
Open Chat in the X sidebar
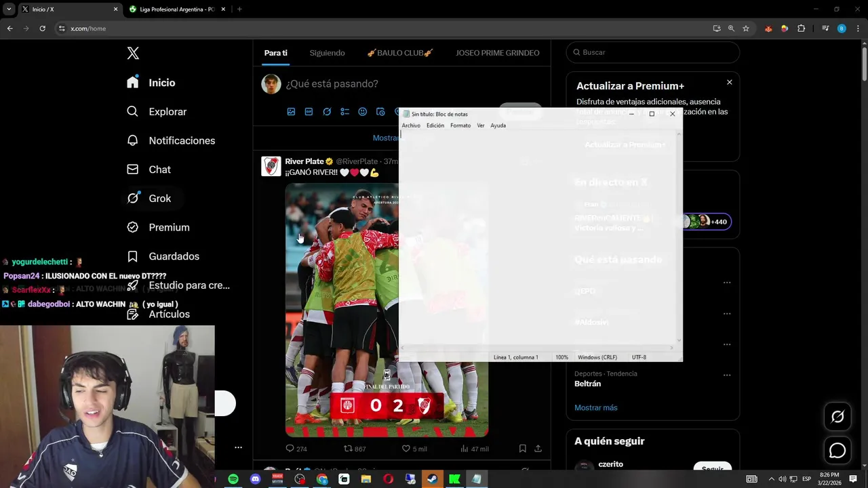pyautogui.click(x=149, y=169)
